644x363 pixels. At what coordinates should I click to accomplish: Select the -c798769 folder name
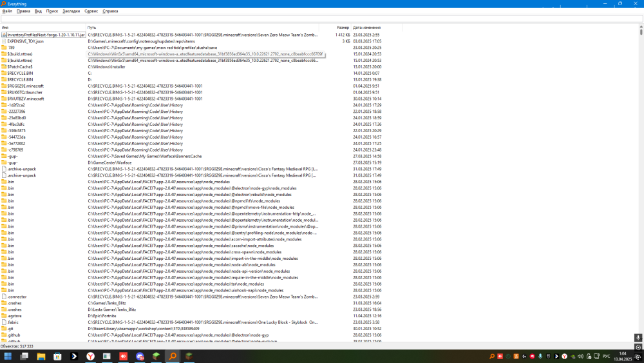(x=15, y=150)
